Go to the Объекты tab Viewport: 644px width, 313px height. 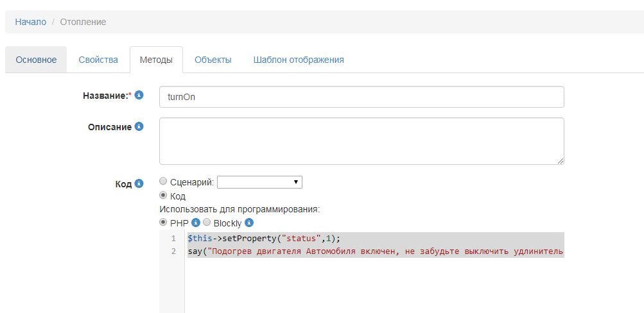click(213, 60)
